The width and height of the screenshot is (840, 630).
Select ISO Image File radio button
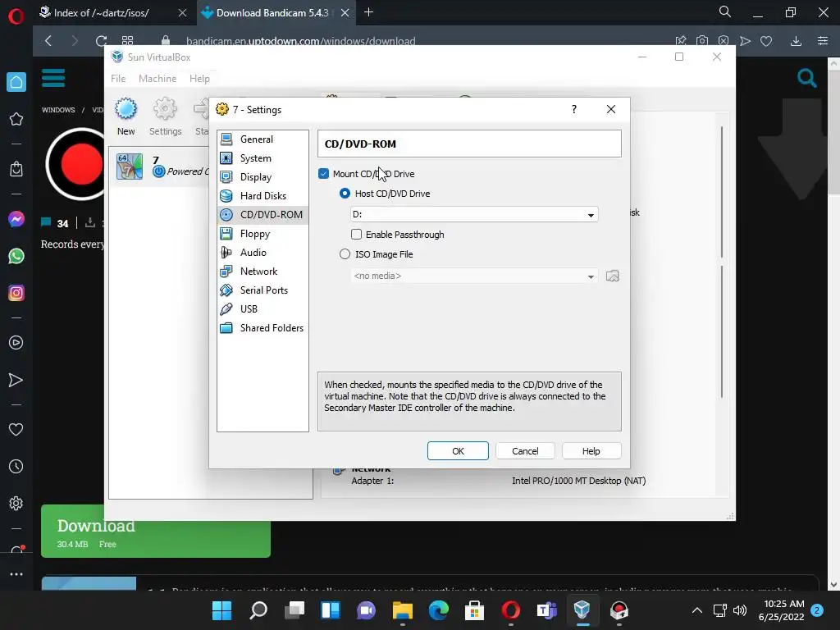[x=345, y=254]
